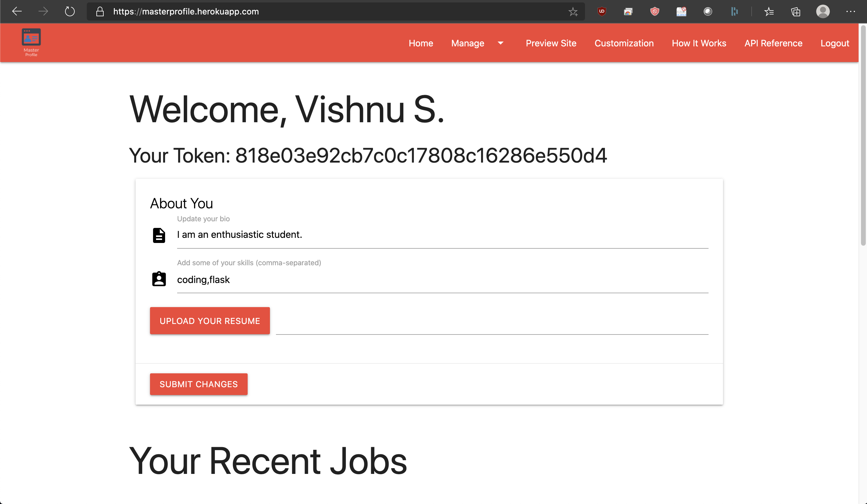
Task: Click into the skills input field
Action: [x=442, y=280]
